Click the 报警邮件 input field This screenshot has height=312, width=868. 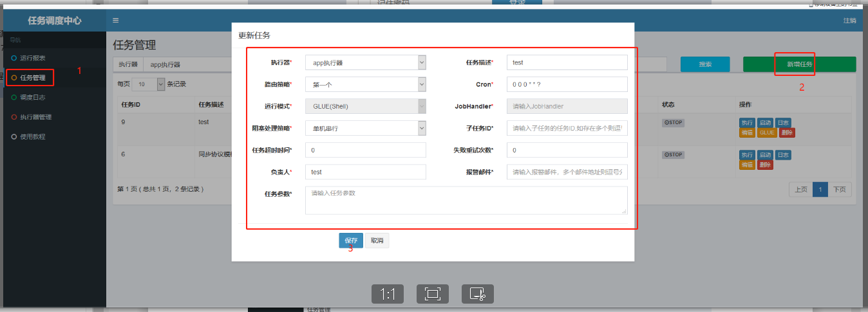coord(567,172)
